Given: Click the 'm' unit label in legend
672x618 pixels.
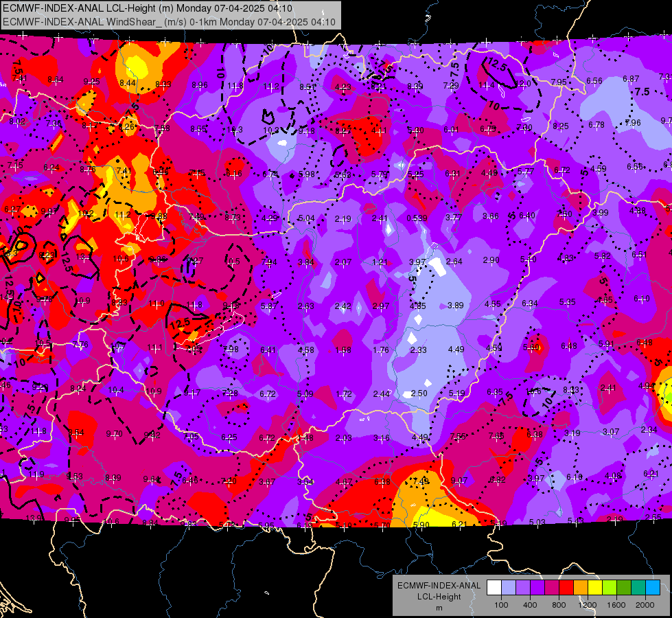Looking at the screenshot, I should tap(439, 608).
